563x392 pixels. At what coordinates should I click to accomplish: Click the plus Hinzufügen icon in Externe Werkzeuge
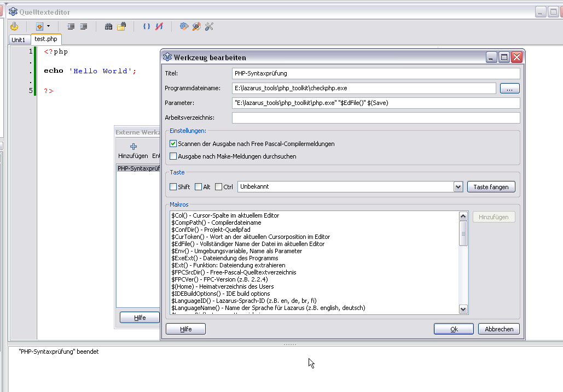133,146
